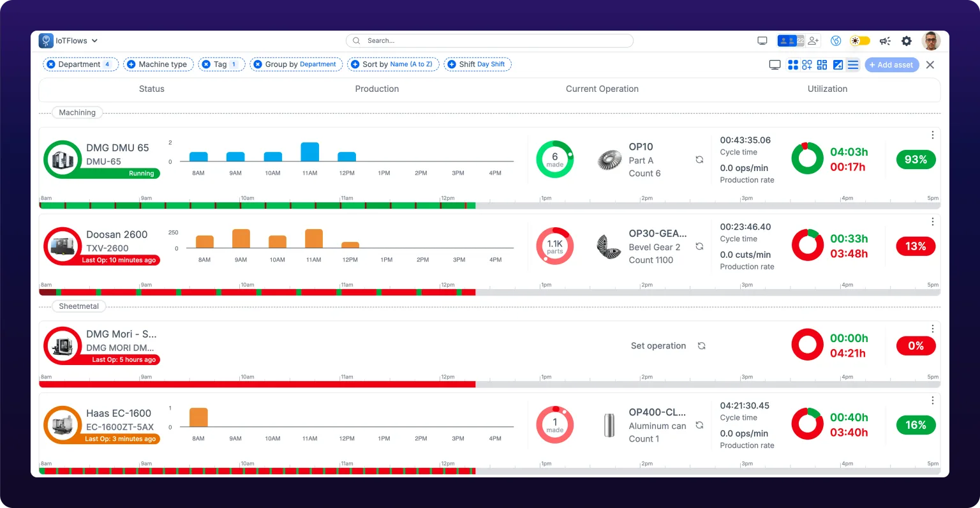Remove the Department filter chip
Viewport: 980px width, 508px height.
tap(51, 64)
